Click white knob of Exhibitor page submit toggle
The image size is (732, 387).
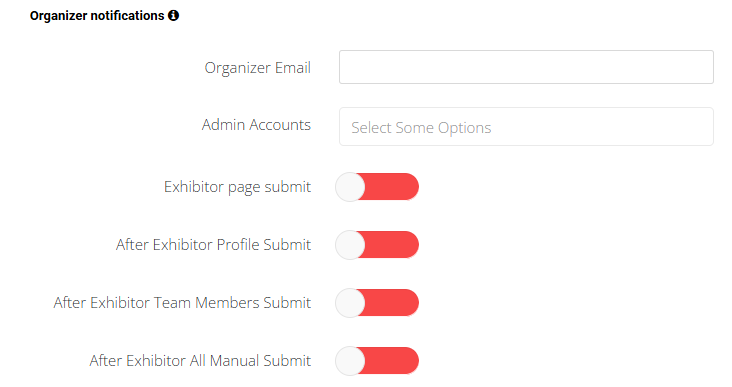click(x=350, y=187)
